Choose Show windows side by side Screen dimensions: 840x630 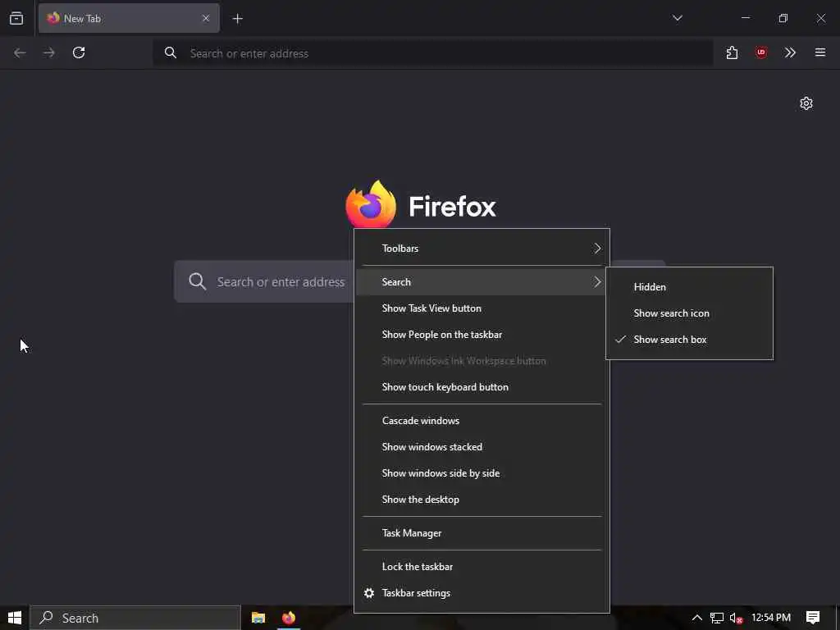pos(482,473)
